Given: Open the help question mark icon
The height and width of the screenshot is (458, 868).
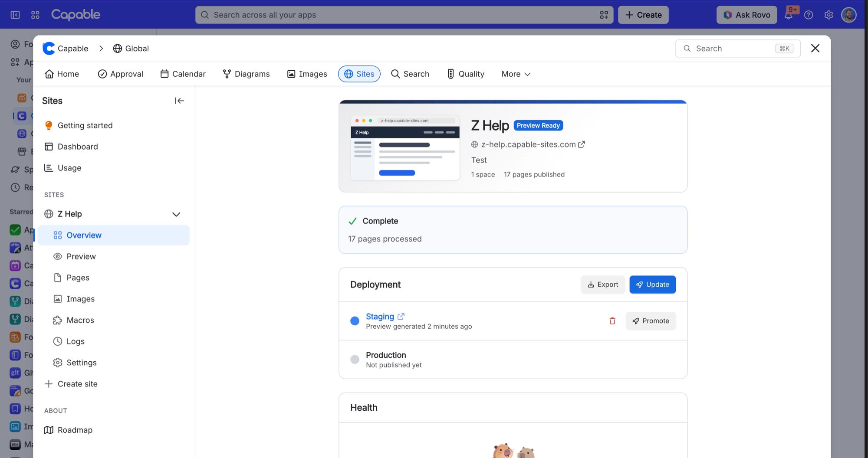Looking at the screenshot, I should pos(809,15).
